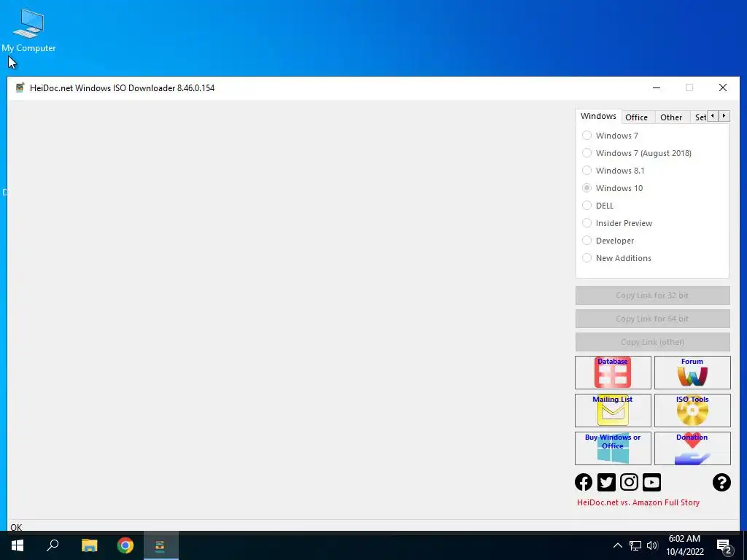Click the HeiDoc app title bar icon

coord(20,87)
